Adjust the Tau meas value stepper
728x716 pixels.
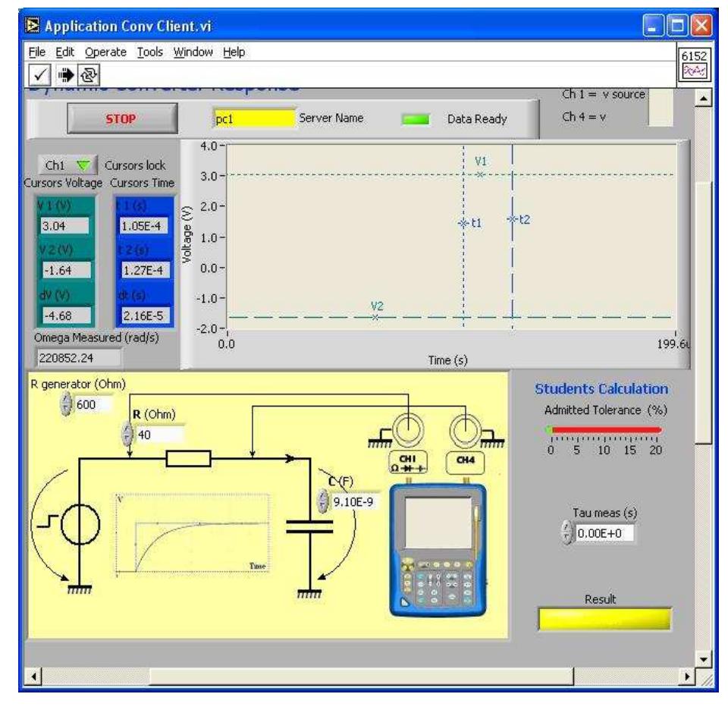pos(566,532)
